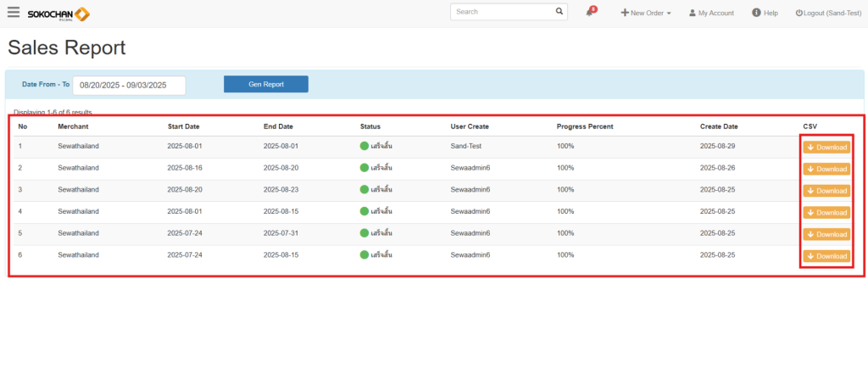Open Help from the top bar
Screen dimensions: 868x391
coord(765,13)
